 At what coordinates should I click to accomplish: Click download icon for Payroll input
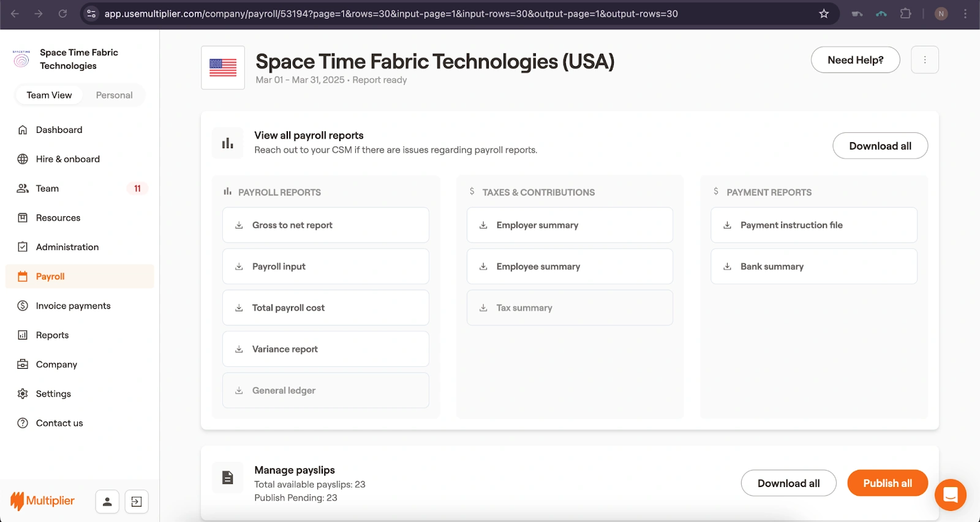[239, 267]
